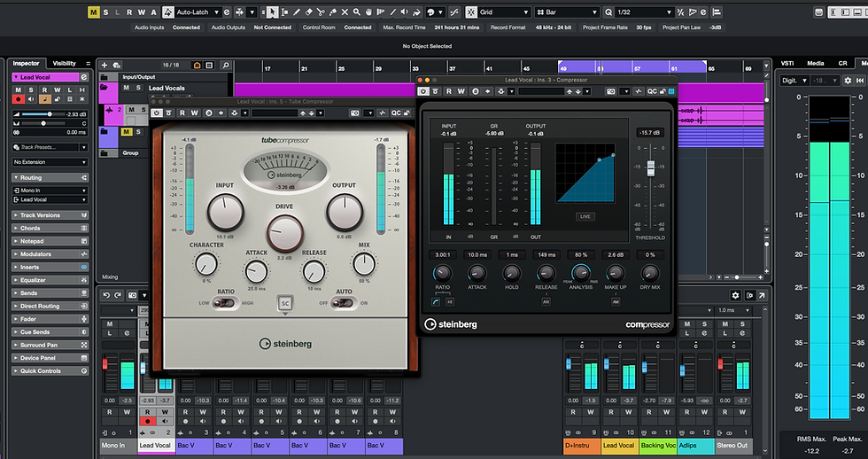
Task: Flip the AUTO off/on switch
Action: click(x=344, y=303)
